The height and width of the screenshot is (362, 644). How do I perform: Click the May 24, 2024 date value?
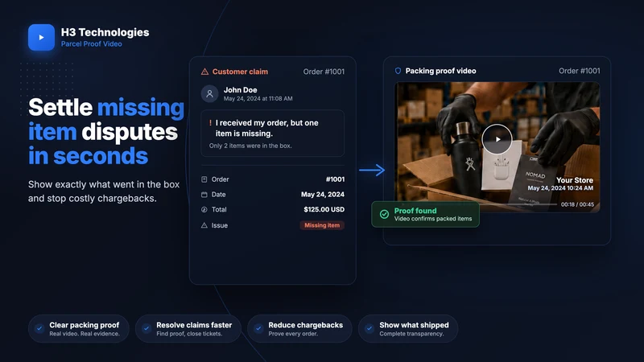[323, 195]
